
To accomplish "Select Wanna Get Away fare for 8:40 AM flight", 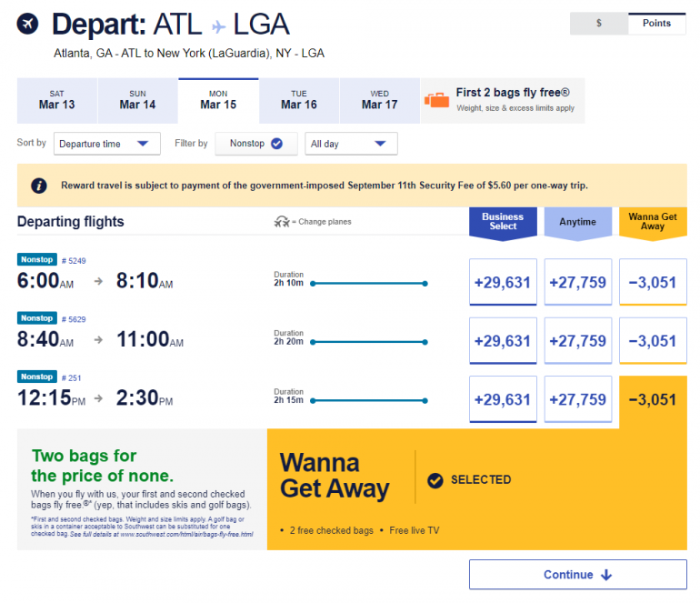I will click(652, 341).
